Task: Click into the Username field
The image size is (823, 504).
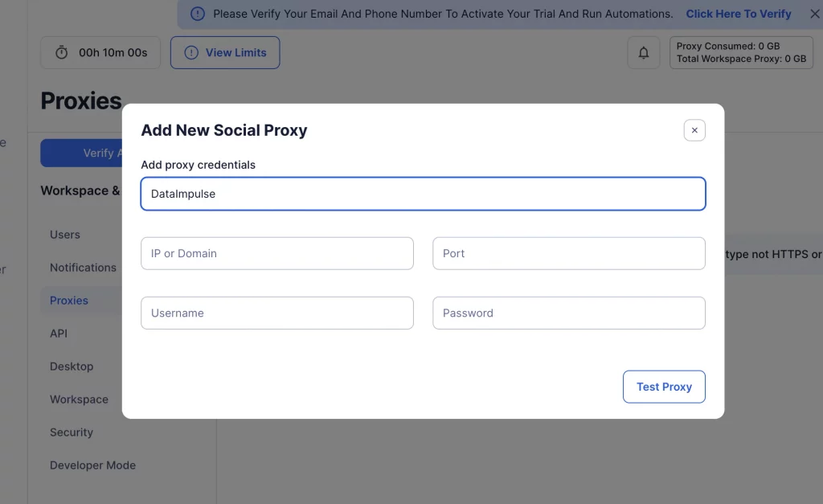Action: (x=277, y=313)
